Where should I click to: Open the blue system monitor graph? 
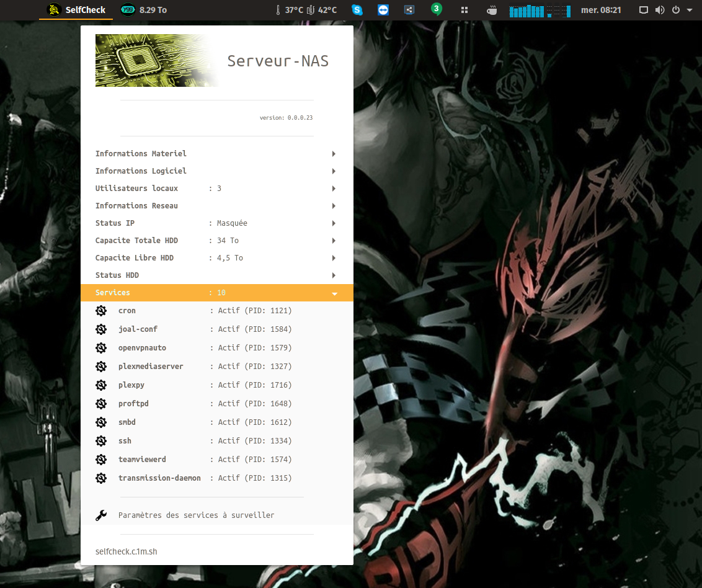(540, 11)
